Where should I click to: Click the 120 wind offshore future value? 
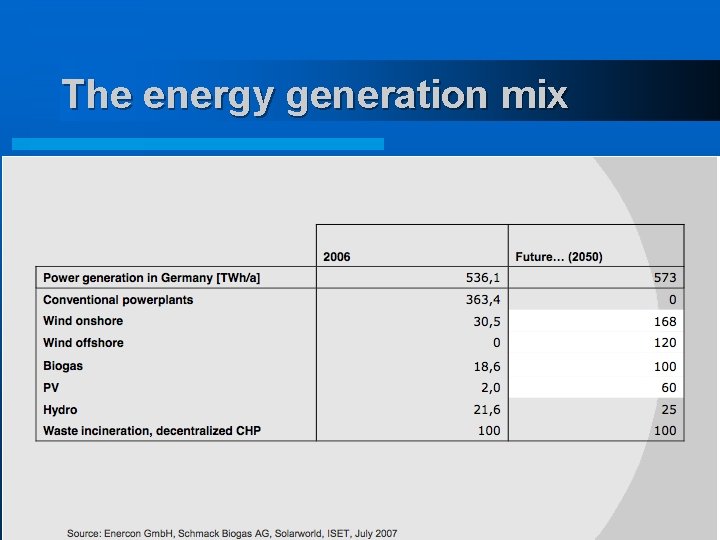[665, 343]
